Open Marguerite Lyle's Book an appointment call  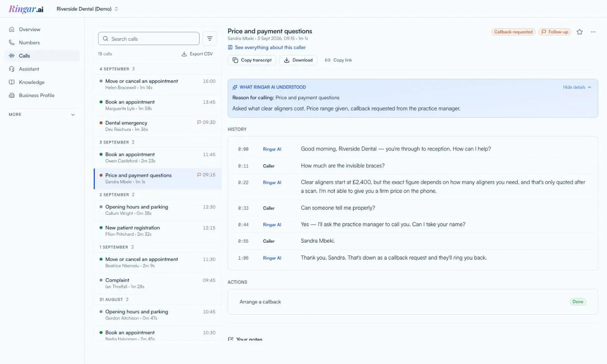158,105
